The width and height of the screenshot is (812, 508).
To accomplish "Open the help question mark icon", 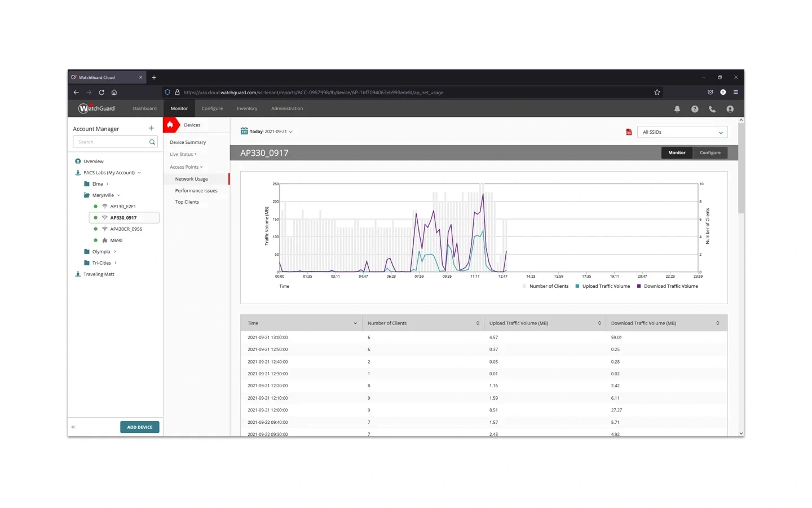I will [x=695, y=109].
